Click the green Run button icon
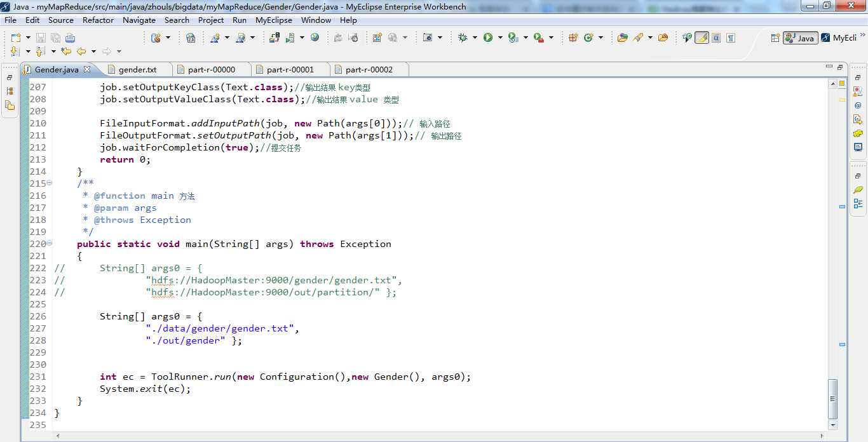 pyautogui.click(x=488, y=37)
